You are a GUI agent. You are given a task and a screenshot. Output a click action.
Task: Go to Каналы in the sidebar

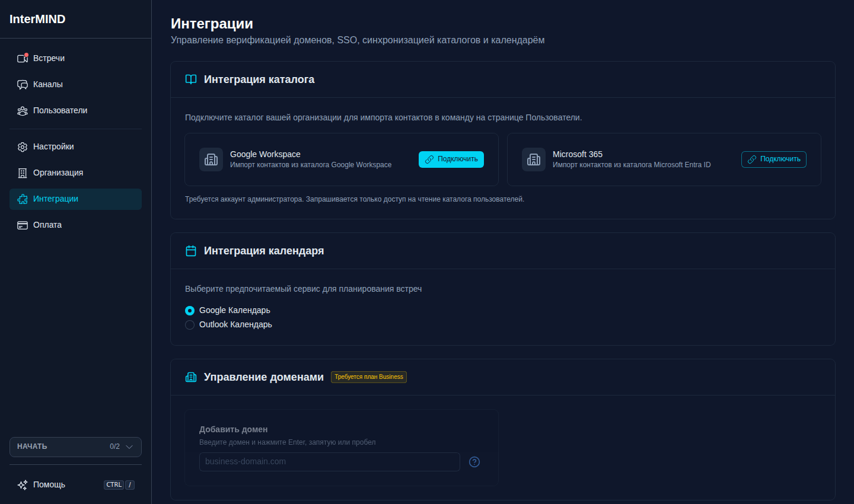coord(75,84)
